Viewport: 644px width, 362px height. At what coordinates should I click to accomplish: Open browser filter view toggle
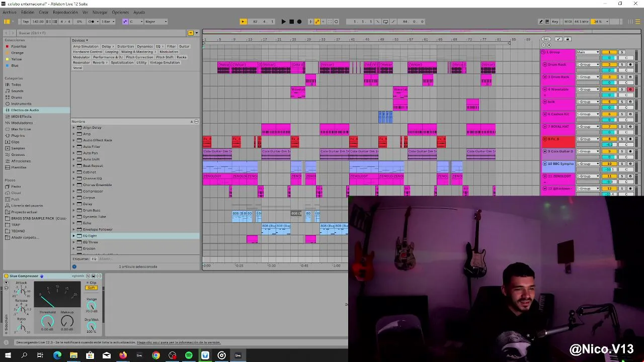click(x=191, y=33)
